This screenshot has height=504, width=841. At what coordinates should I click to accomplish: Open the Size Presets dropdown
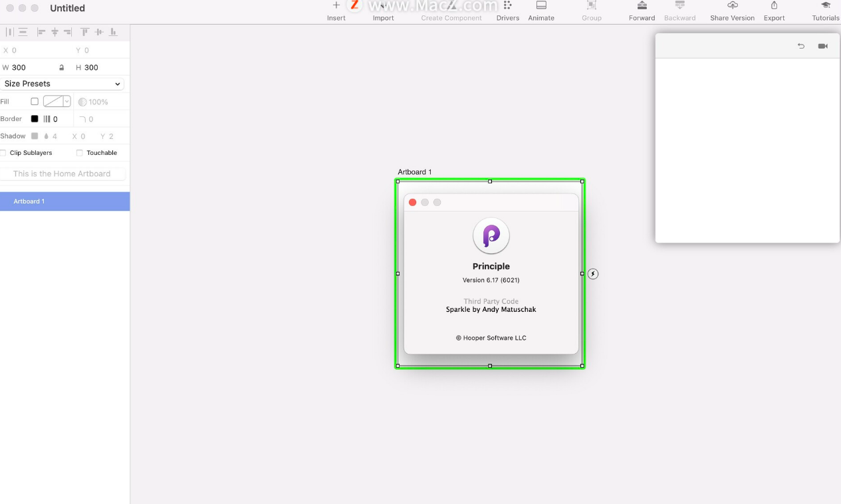click(62, 84)
